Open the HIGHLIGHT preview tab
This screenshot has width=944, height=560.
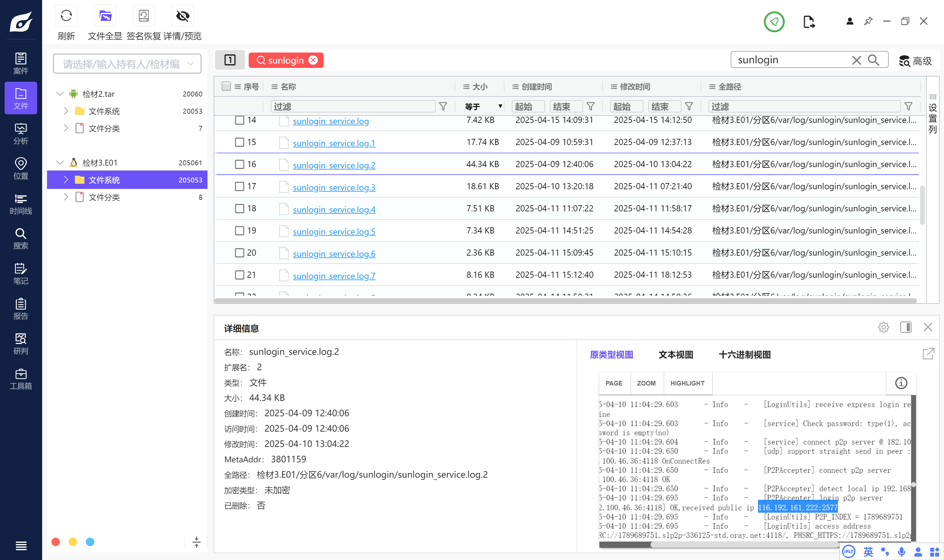(x=687, y=383)
